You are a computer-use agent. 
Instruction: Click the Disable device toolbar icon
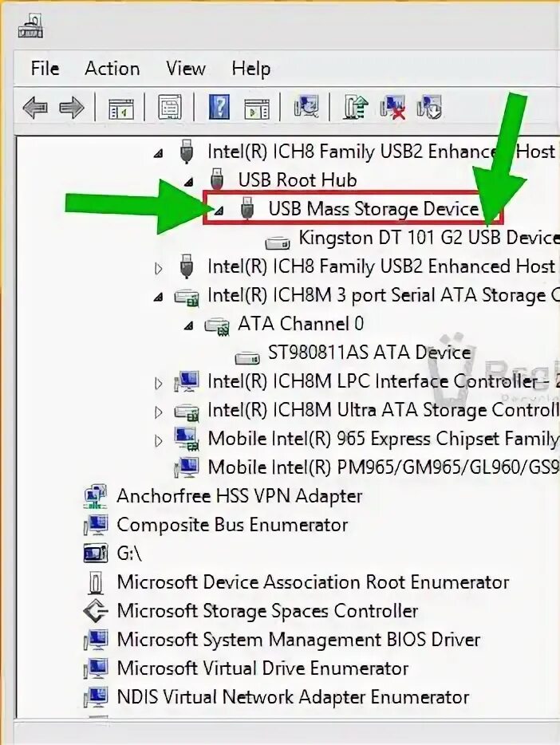(x=429, y=108)
